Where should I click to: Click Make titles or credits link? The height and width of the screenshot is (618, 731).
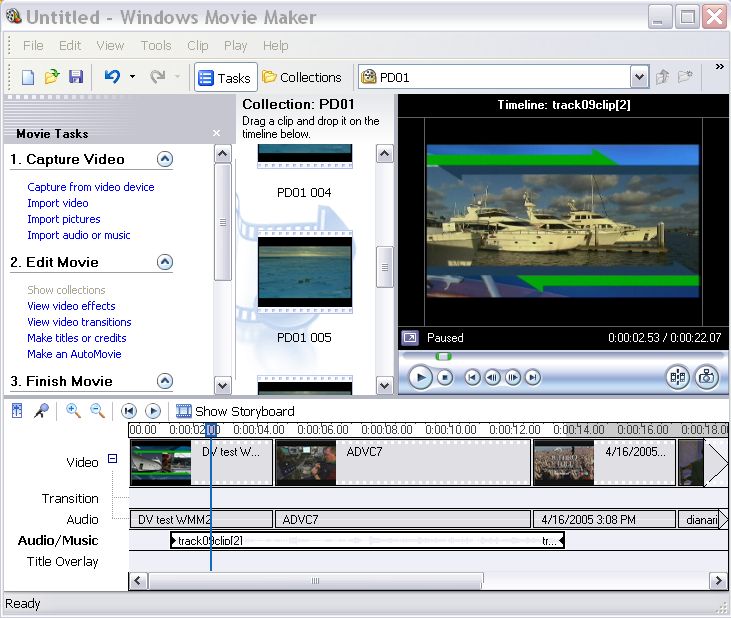tap(77, 338)
